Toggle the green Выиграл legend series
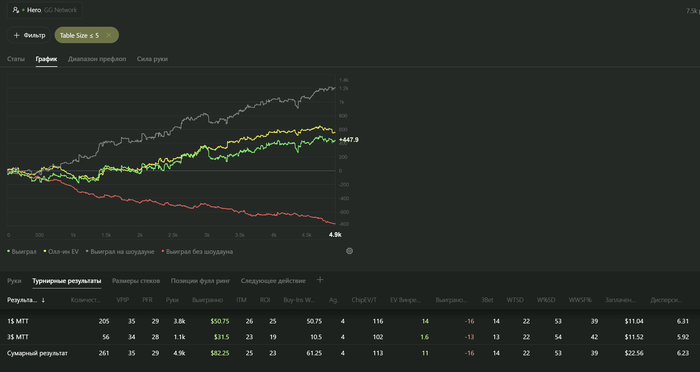The height and width of the screenshot is (372, 700). point(22,251)
